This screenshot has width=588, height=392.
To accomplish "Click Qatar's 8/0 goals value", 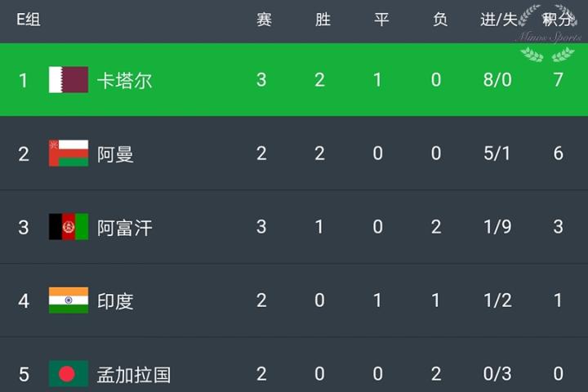I will pos(497,80).
